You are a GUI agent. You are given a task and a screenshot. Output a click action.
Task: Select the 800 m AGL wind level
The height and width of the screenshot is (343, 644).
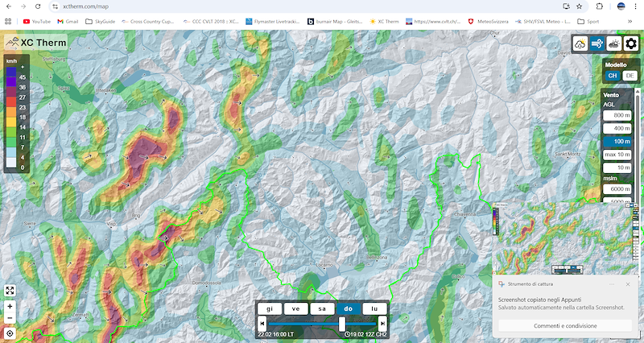point(621,116)
